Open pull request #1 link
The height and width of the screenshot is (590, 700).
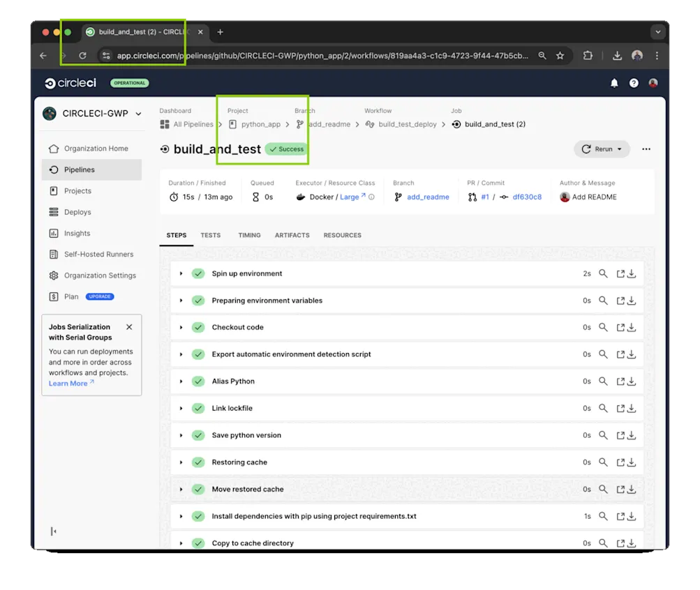pyautogui.click(x=485, y=197)
